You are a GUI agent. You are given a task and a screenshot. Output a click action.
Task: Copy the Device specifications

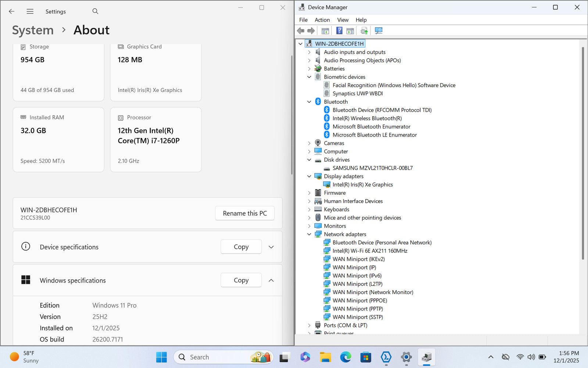pos(241,247)
